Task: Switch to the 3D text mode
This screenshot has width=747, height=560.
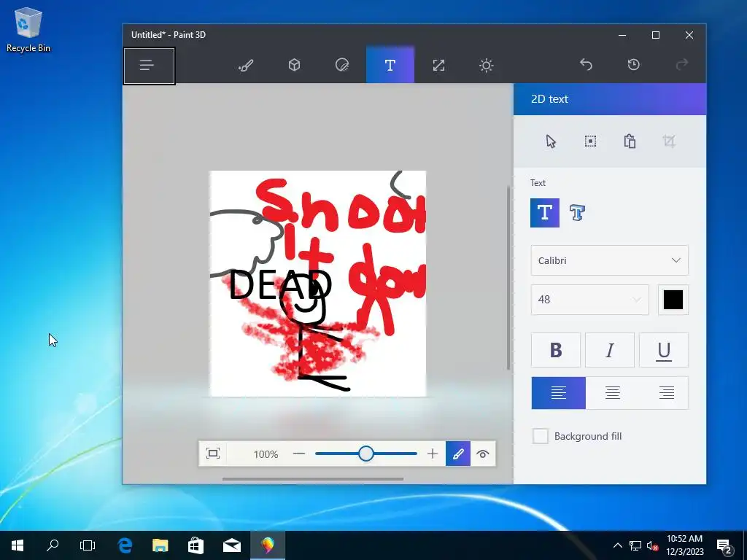Action: (577, 212)
